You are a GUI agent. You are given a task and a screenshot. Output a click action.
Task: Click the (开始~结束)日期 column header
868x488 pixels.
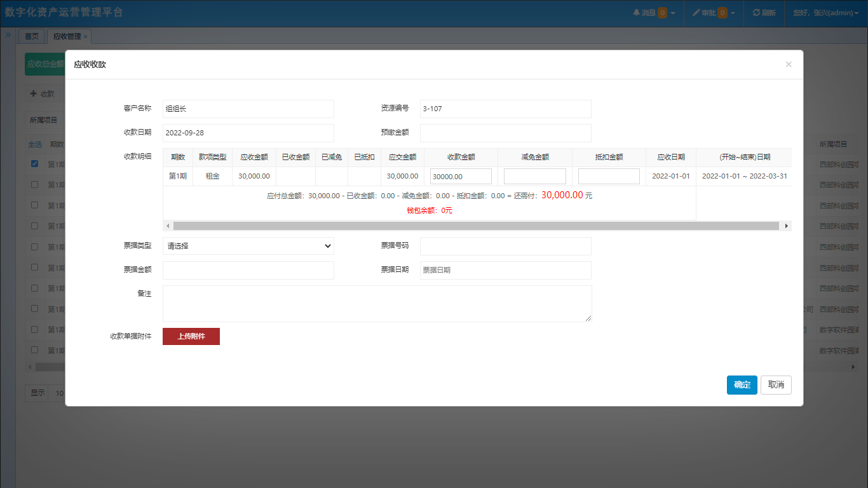click(745, 157)
